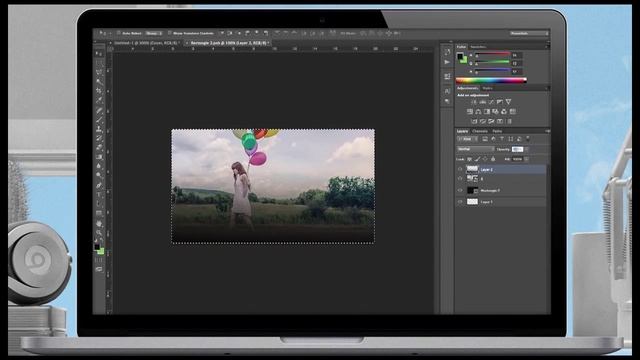Pick a color from the spectrum ramp

tap(491, 80)
